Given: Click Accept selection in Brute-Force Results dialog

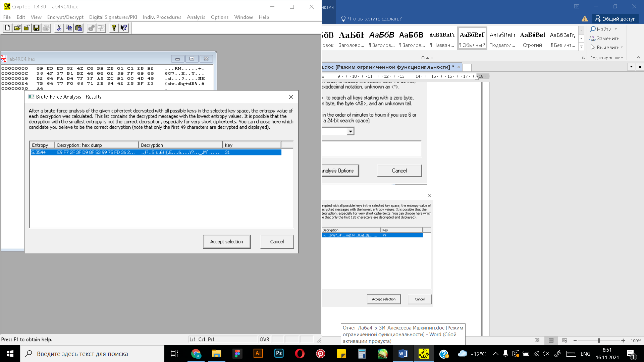Looking at the screenshot, I should (227, 242).
